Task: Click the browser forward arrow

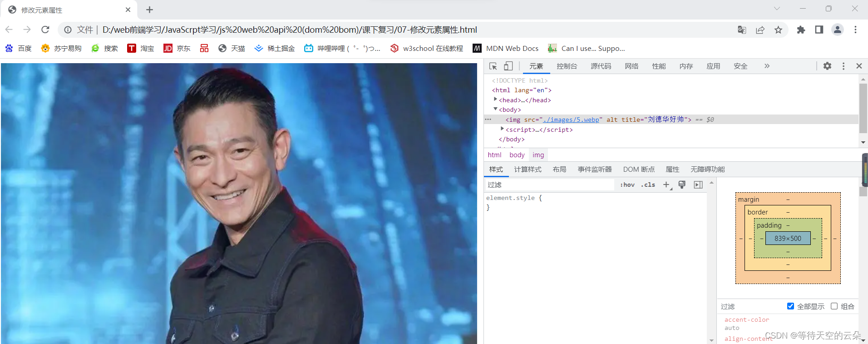Action: click(x=27, y=30)
